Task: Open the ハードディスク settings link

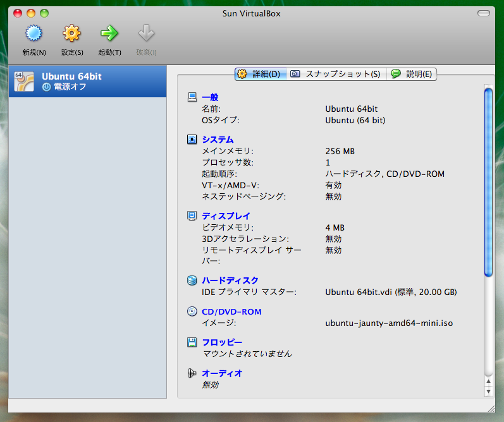Action: (x=230, y=280)
